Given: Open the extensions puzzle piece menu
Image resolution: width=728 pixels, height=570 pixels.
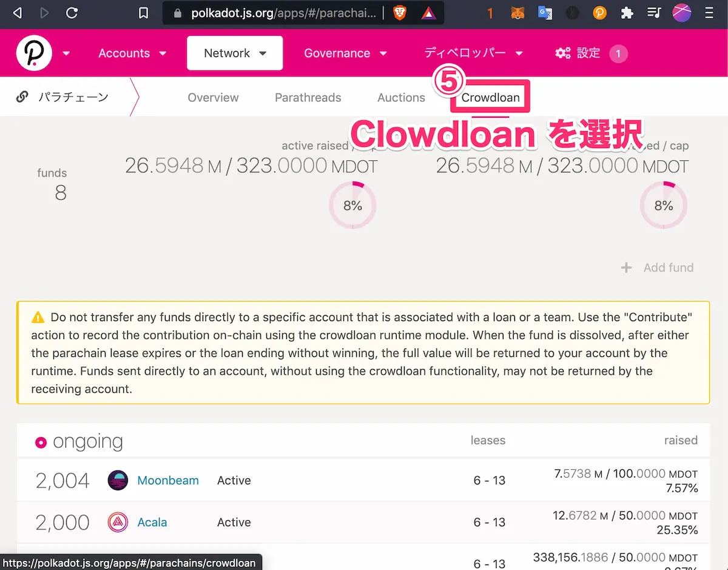Looking at the screenshot, I should pyautogui.click(x=627, y=13).
